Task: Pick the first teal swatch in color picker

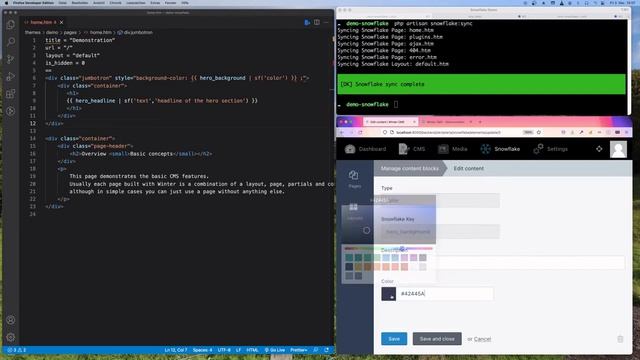Action: click(x=349, y=258)
